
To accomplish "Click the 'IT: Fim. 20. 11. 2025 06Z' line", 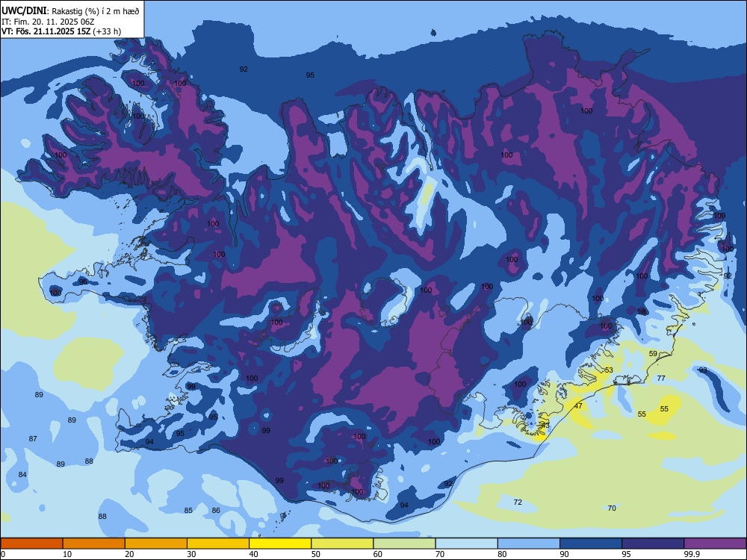I will [x=48, y=22].
